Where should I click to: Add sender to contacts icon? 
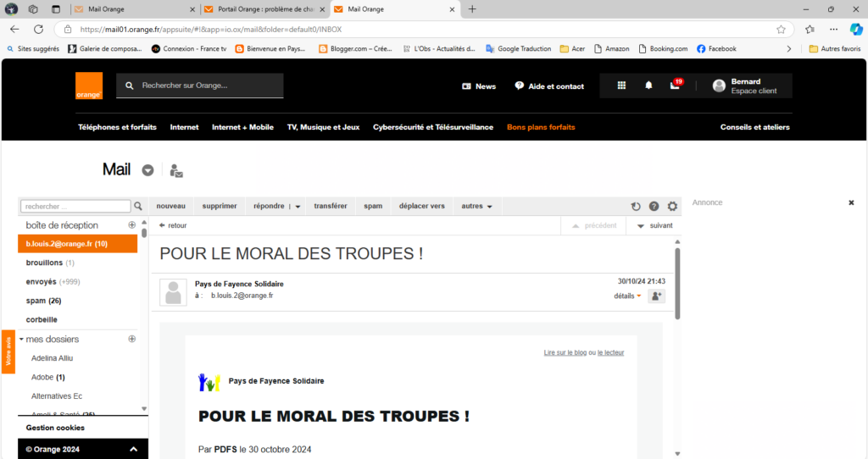(656, 296)
